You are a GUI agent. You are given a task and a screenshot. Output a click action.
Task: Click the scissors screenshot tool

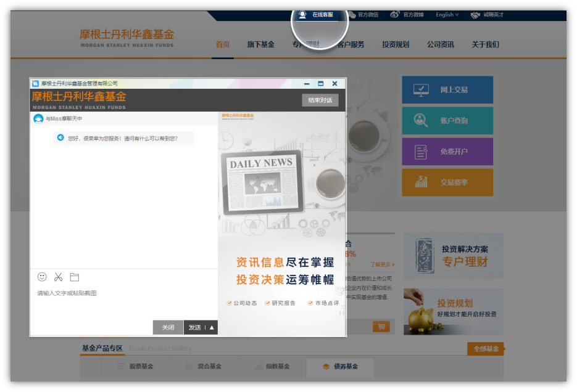[58, 277]
